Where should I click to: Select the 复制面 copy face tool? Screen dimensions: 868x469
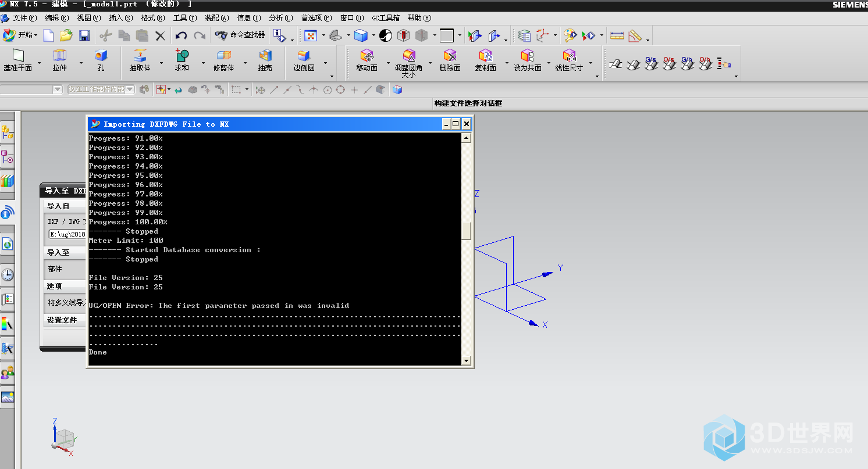pos(485,60)
